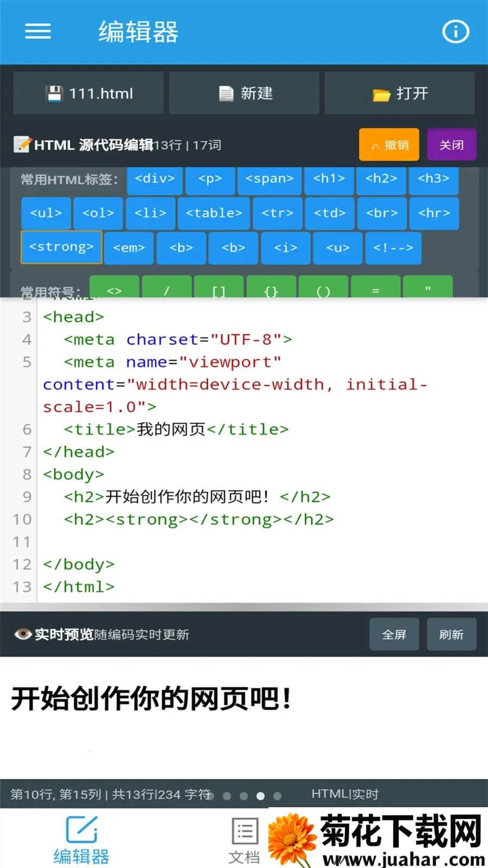
Task: Click line number 9 in gutter
Action: pyautogui.click(x=27, y=496)
